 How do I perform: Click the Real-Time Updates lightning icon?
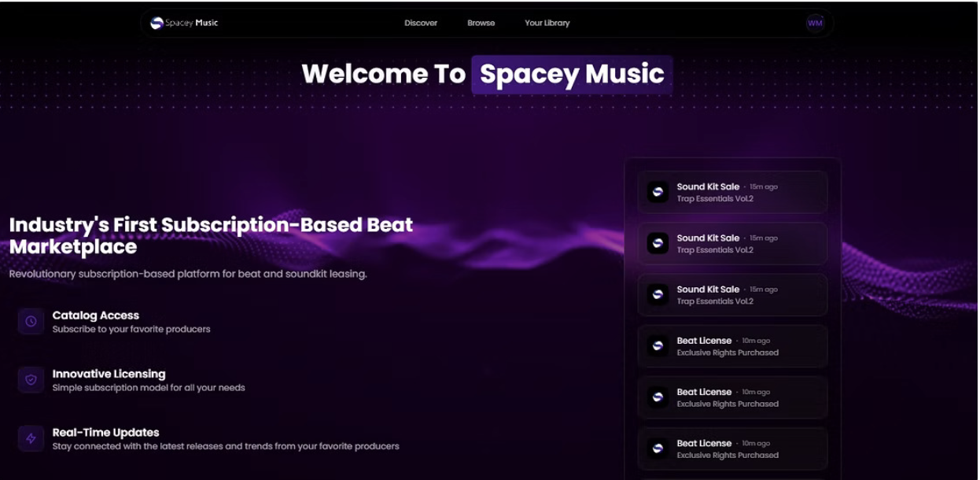click(29, 438)
